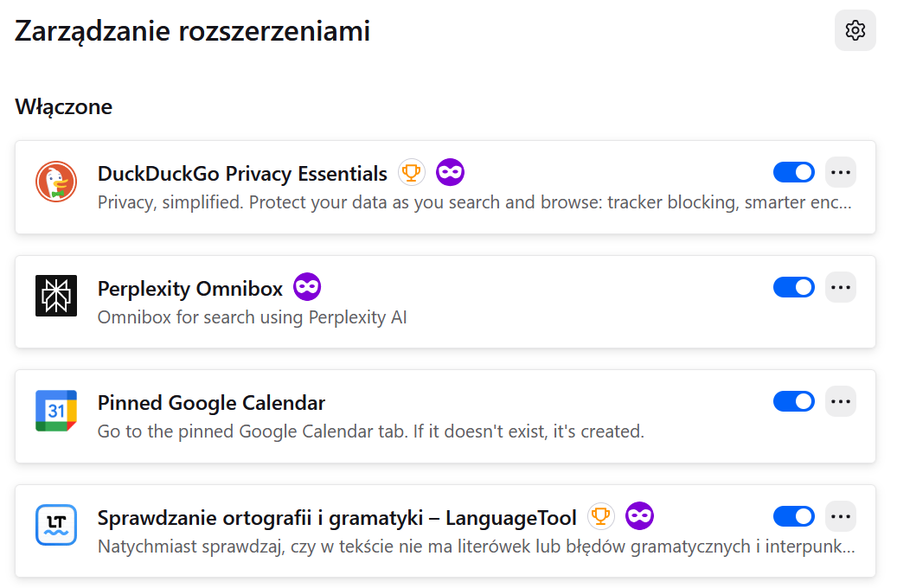Viewport: 897px width, 588px height.
Task: Click the Pinned Google Calendar extension icon
Action: [x=55, y=411]
